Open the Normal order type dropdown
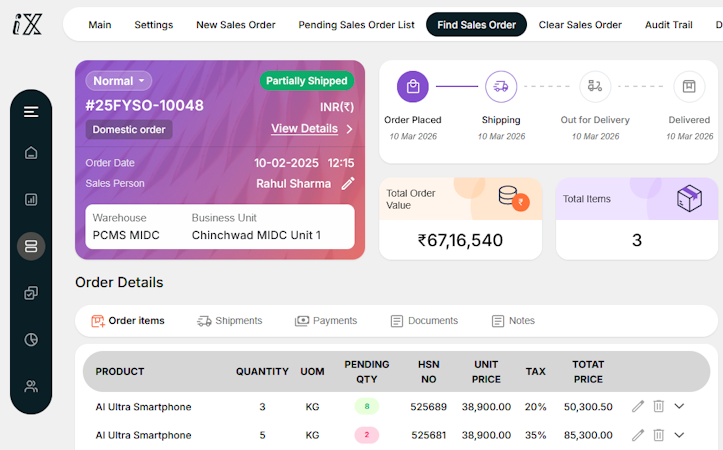Screen dimensions: 723x450 (x=119, y=81)
